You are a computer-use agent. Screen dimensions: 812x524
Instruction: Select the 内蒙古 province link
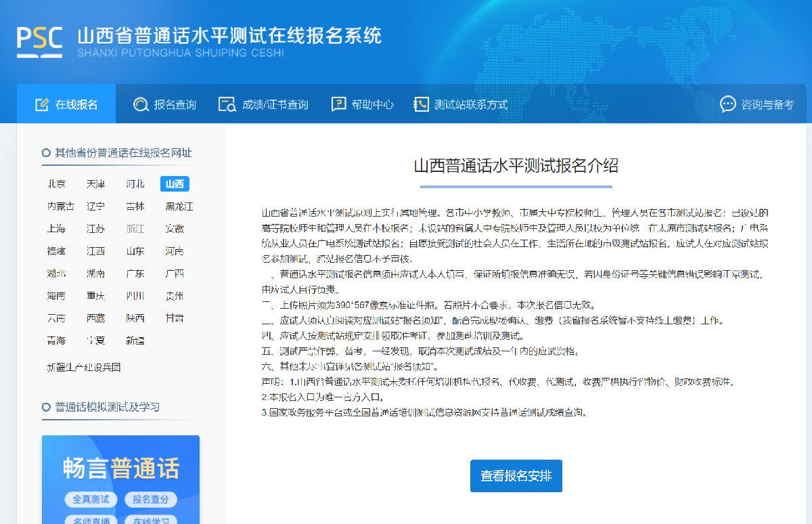(x=61, y=206)
